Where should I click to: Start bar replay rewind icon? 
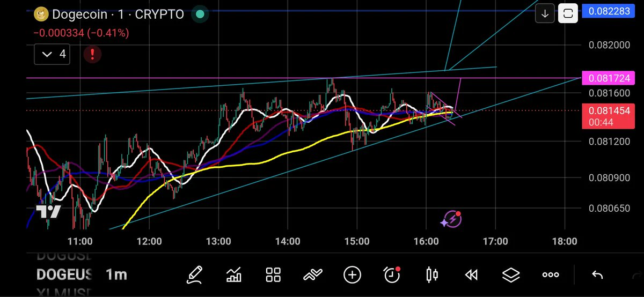[471, 275]
